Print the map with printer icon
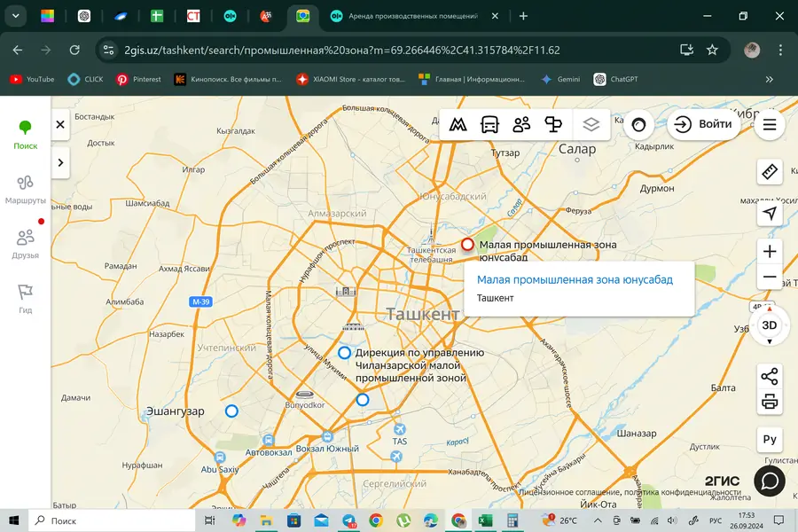The width and height of the screenshot is (798, 532). [x=770, y=402]
